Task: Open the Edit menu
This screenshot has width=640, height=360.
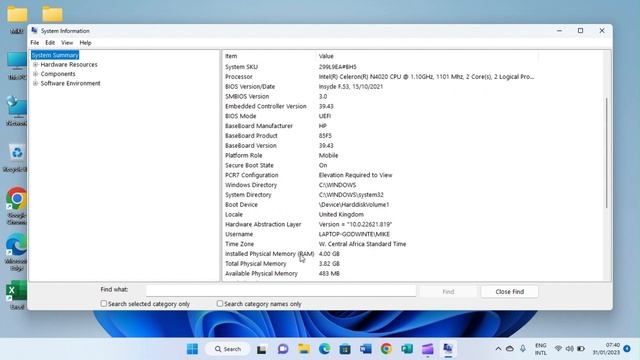Action: [50, 42]
